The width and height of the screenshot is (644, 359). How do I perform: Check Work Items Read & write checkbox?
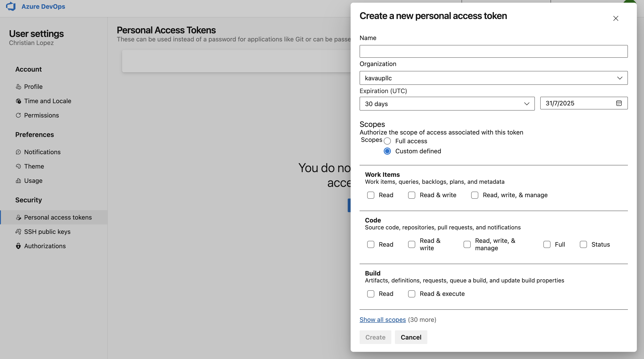coord(411,195)
